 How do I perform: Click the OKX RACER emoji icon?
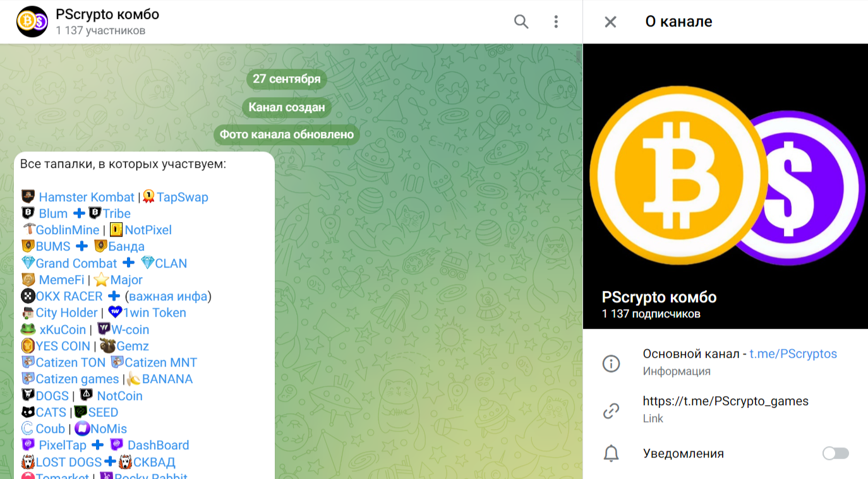[x=28, y=295]
